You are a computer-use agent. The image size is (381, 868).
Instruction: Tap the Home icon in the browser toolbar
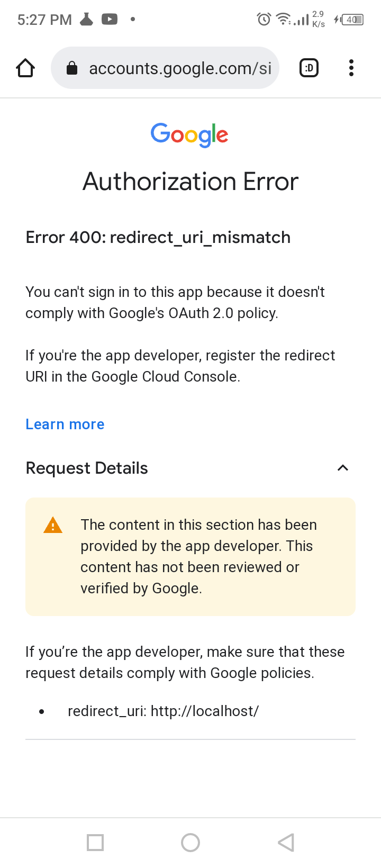(x=25, y=68)
